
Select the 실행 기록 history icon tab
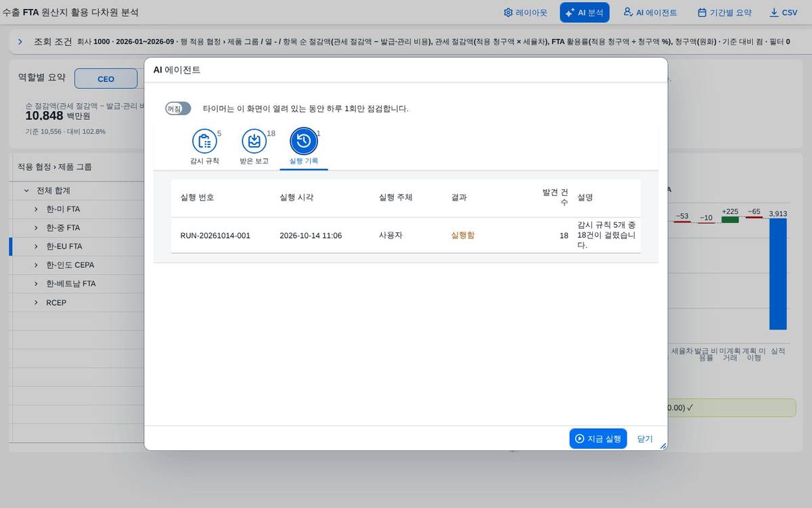304,141
